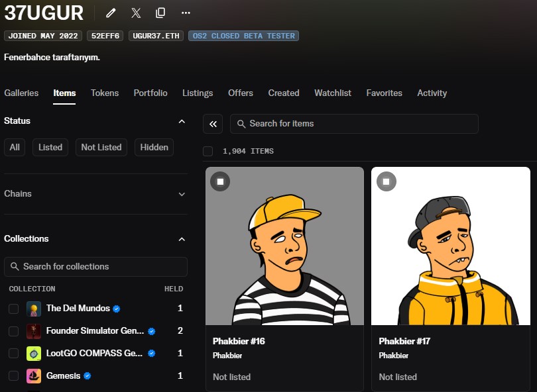Expand the Chains section
The image size is (537, 392).
coord(96,194)
